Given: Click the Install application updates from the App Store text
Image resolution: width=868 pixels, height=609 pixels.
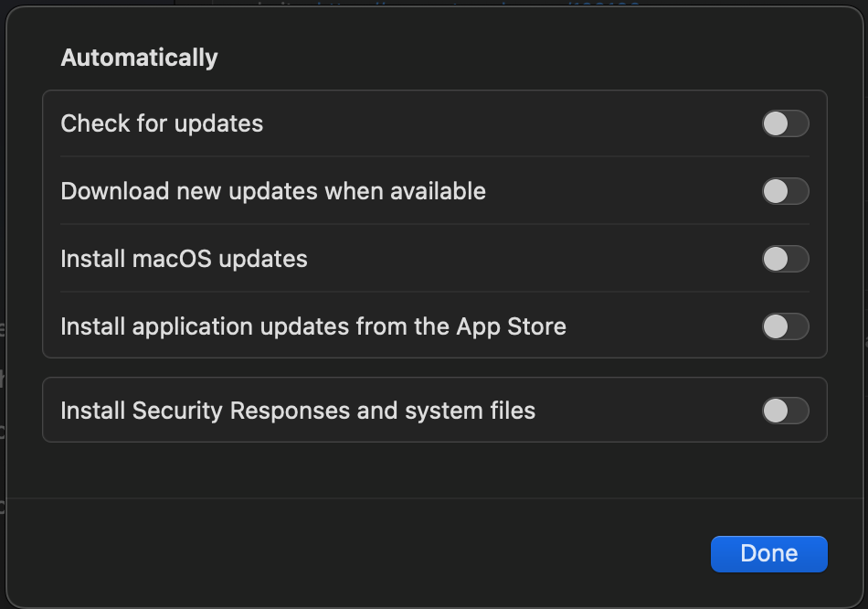Looking at the screenshot, I should pyautogui.click(x=313, y=327).
